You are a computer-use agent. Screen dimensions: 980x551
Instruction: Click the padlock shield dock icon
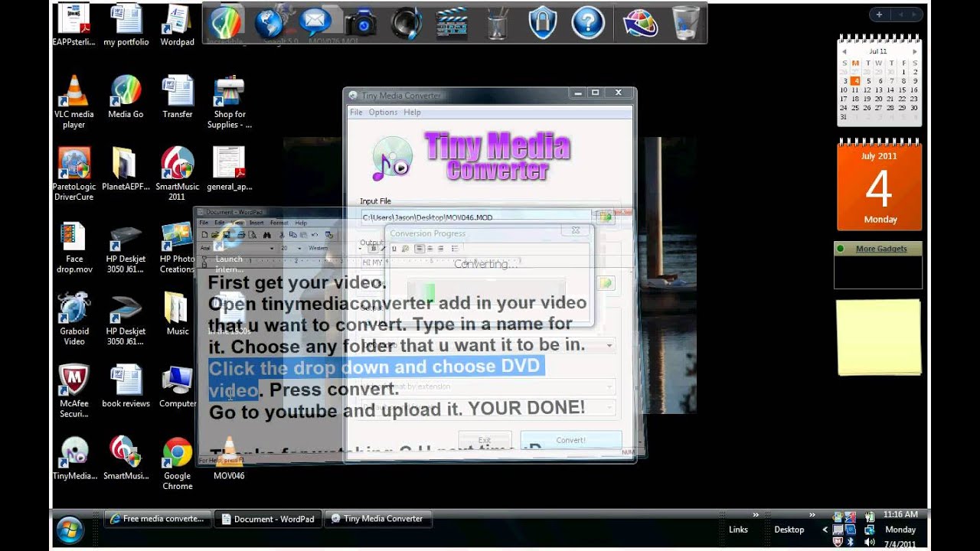[542, 24]
